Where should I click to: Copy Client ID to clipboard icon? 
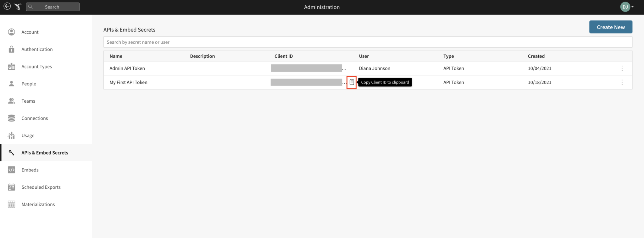click(352, 82)
